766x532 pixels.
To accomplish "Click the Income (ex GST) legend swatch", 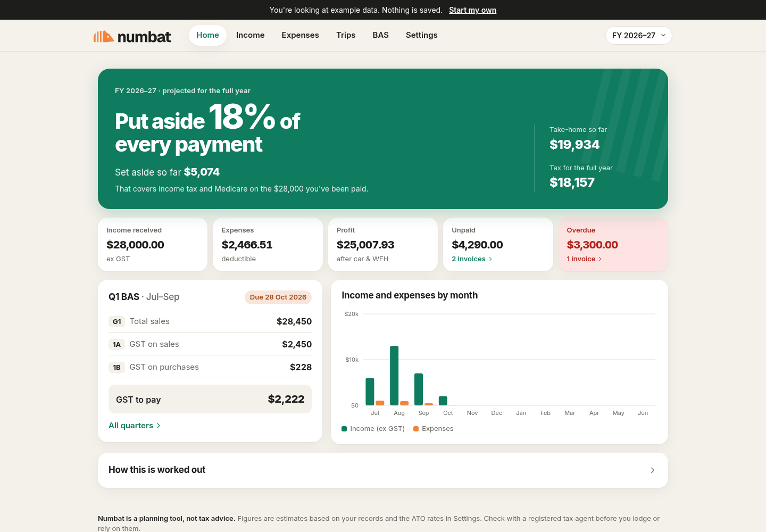I will (344, 429).
